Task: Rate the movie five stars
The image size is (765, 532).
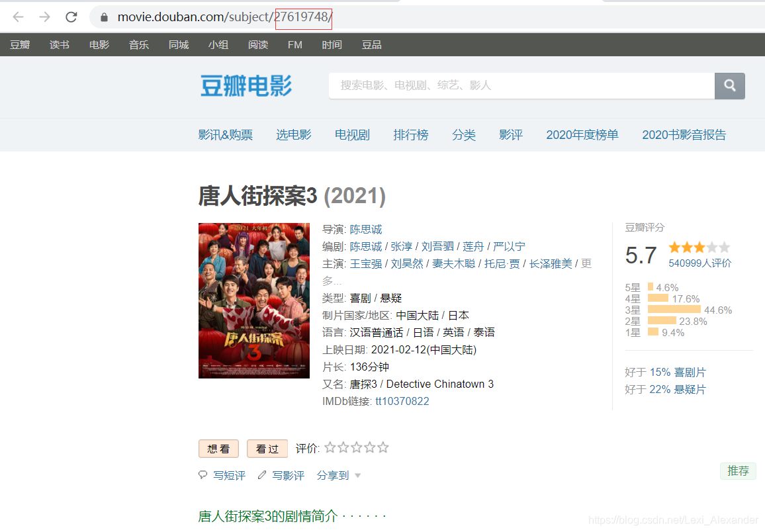Action: pyautogui.click(x=383, y=447)
